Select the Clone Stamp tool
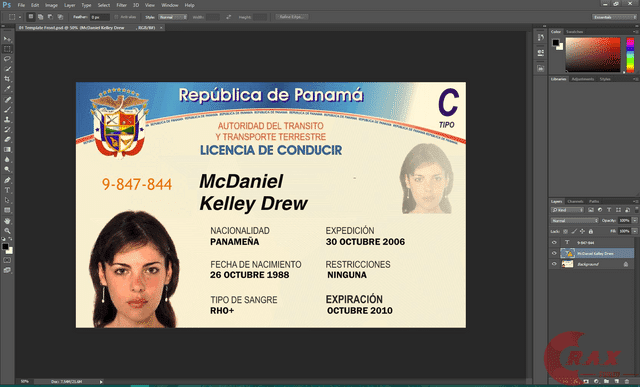This screenshot has width=640, height=387. (7, 120)
